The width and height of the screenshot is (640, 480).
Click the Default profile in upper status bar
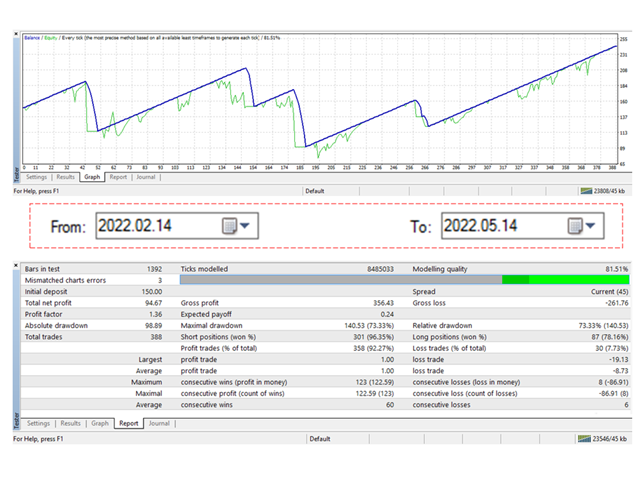(x=316, y=190)
